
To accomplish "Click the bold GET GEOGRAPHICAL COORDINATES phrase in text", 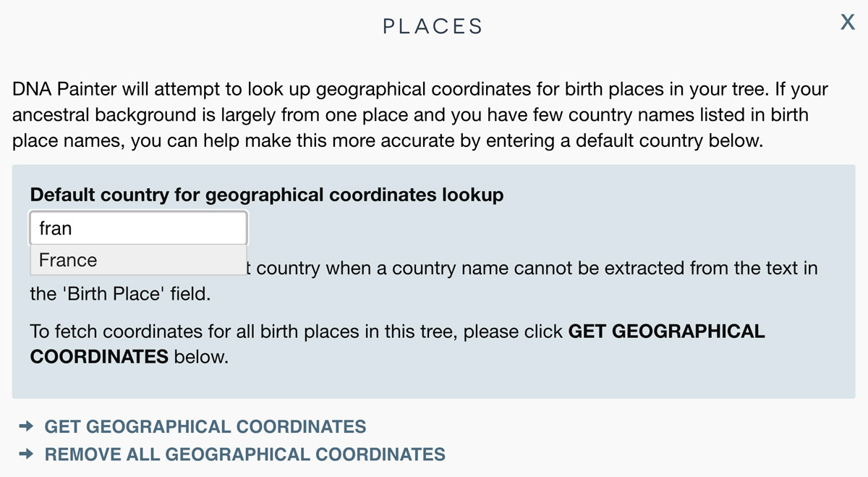I will [667, 332].
